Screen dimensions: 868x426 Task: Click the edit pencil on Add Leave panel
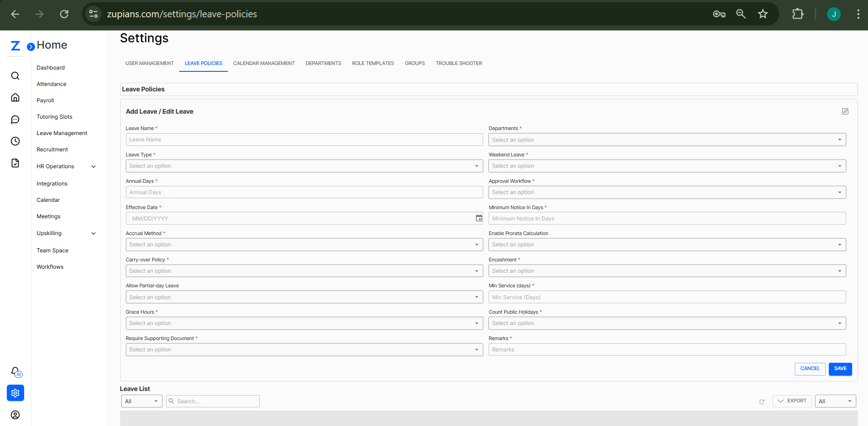pyautogui.click(x=845, y=111)
